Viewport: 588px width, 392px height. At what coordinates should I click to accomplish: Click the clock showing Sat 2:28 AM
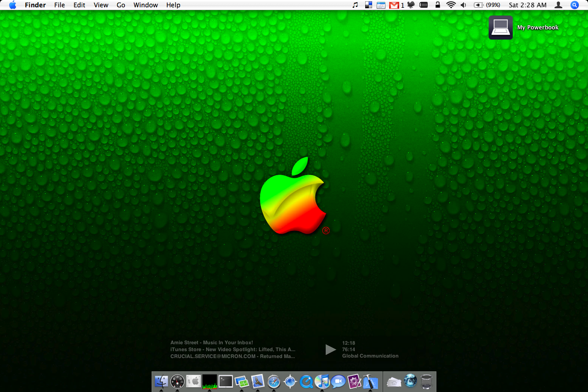(x=528, y=5)
